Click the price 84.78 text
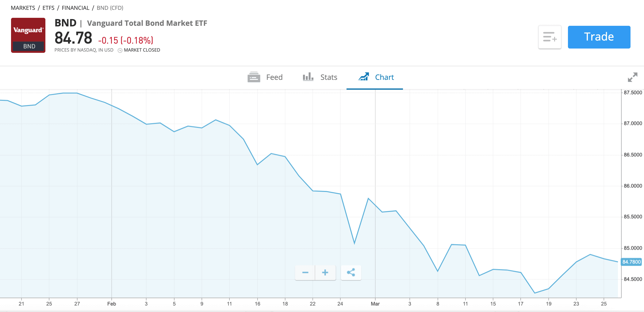Viewport: 644px width, 312px height. pos(73,38)
